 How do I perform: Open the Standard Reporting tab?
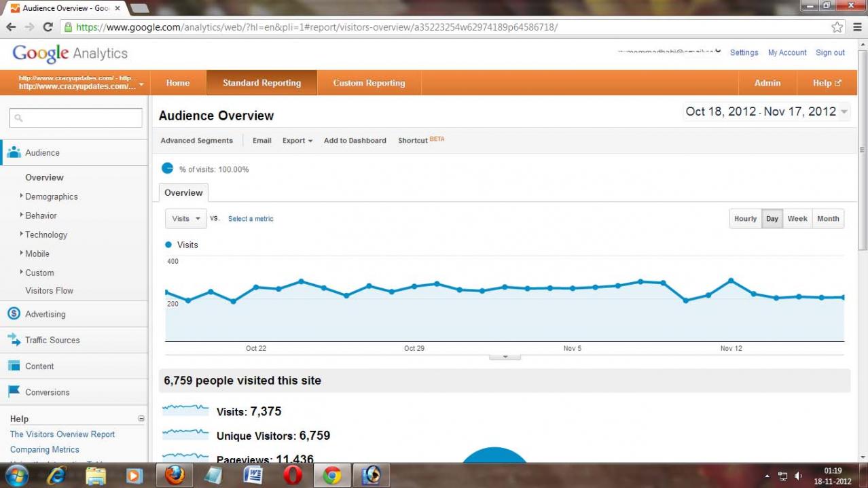261,83
